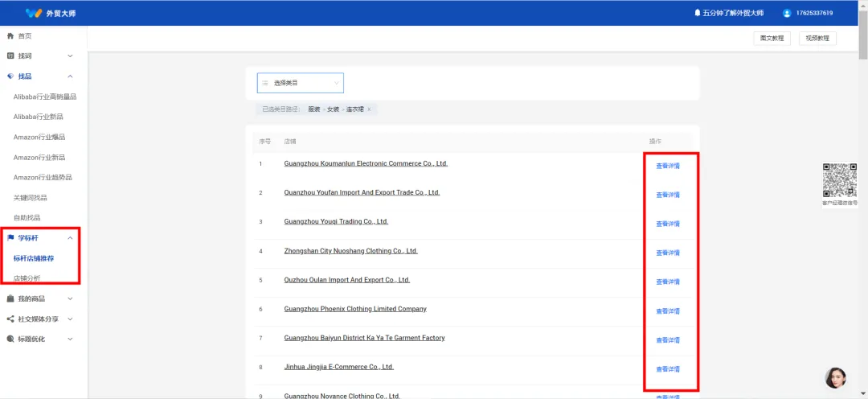This screenshot has height=399, width=868.
Task: Click the 外贸大师 logo icon
Action: click(34, 13)
